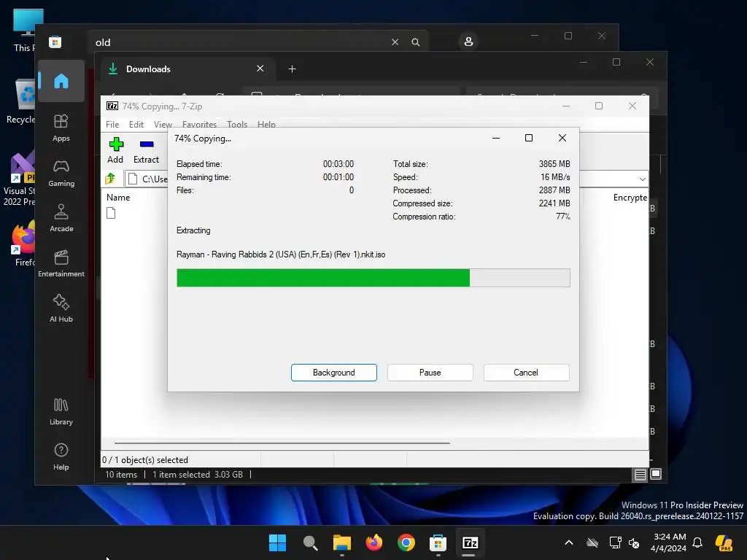This screenshot has height=560, width=747.
Task: Click the Elapsed time value 00:03:00
Action: pos(338,164)
